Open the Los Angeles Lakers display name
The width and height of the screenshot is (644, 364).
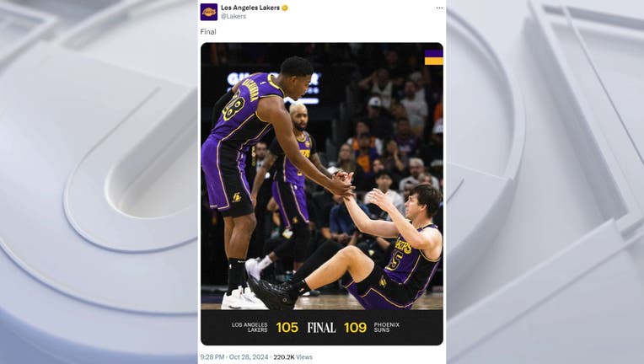tap(250, 8)
